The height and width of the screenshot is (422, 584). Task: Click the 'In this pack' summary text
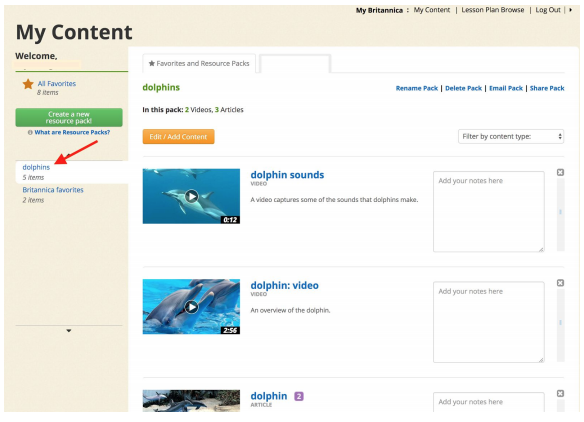tap(193, 110)
